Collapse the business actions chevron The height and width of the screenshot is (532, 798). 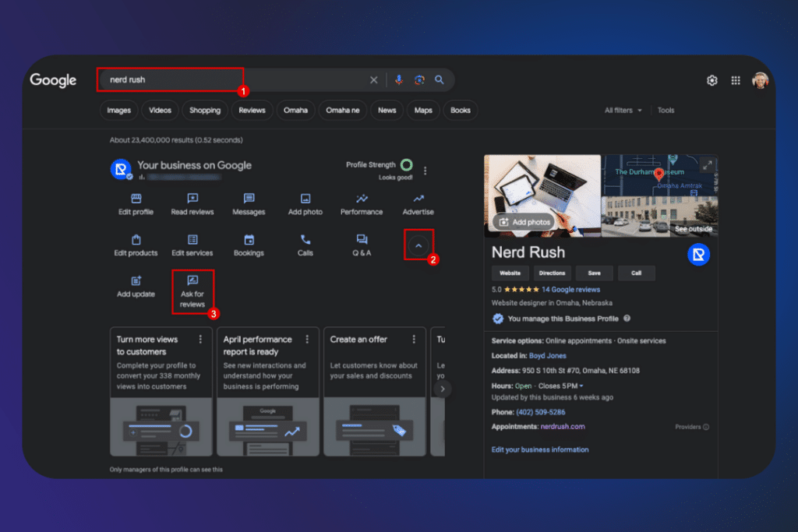(x=418, y=245)
